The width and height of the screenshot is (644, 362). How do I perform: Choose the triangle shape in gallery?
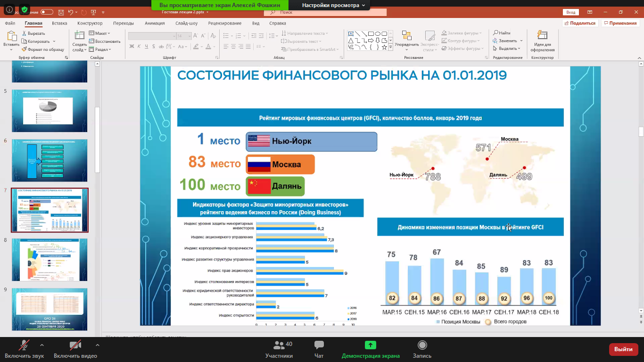(351, 41)
